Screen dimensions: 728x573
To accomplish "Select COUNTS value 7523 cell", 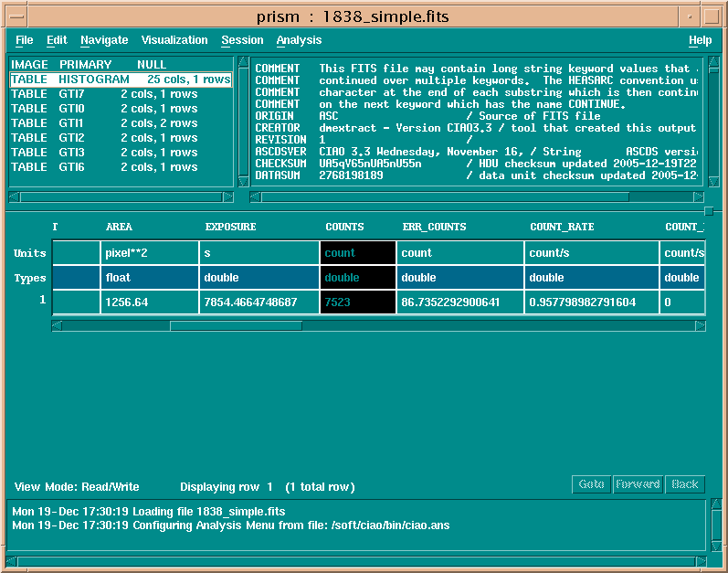I will pos(358,302).
